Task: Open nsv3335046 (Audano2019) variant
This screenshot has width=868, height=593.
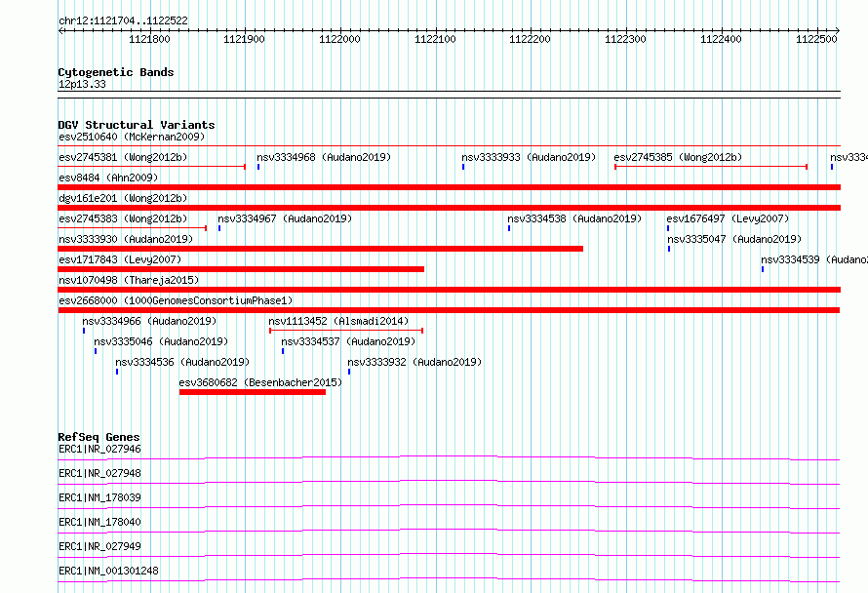Action: (x=161, y=341)
